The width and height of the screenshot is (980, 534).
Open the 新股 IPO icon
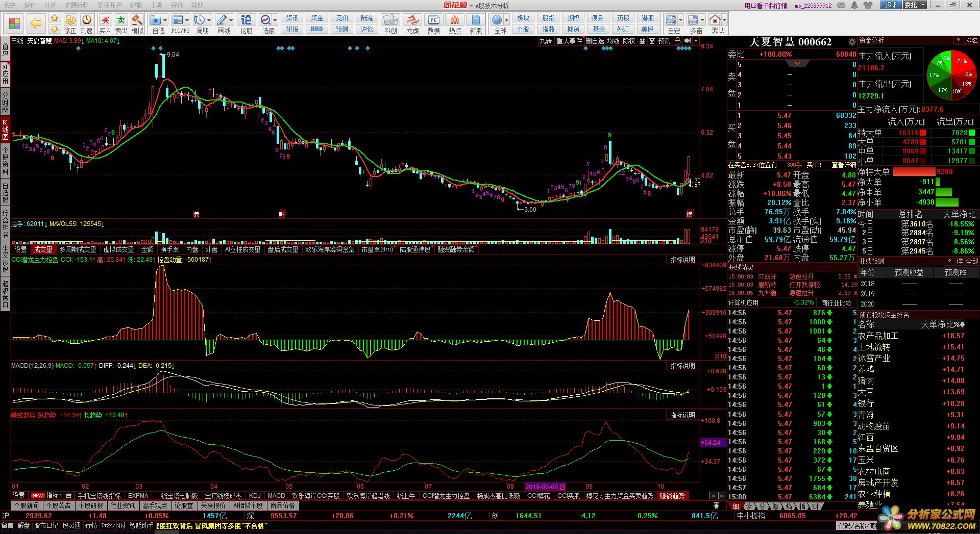(x=476, y=20)
